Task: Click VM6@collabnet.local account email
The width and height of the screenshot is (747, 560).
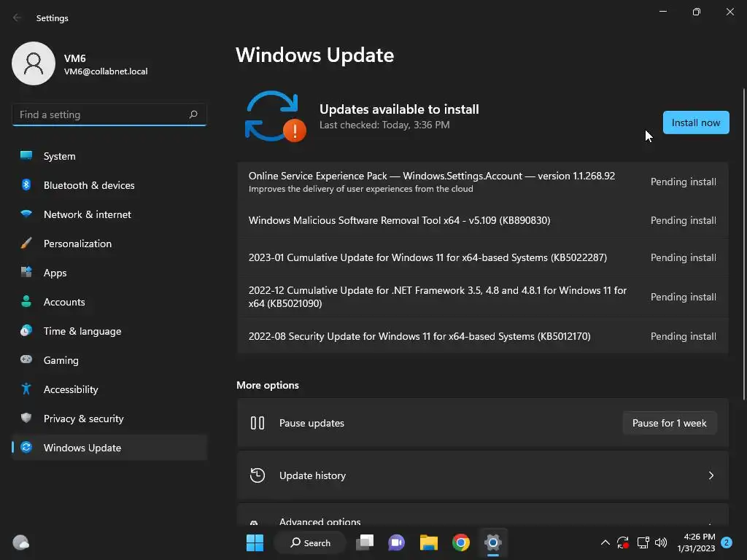Action: tap(106, 71)
